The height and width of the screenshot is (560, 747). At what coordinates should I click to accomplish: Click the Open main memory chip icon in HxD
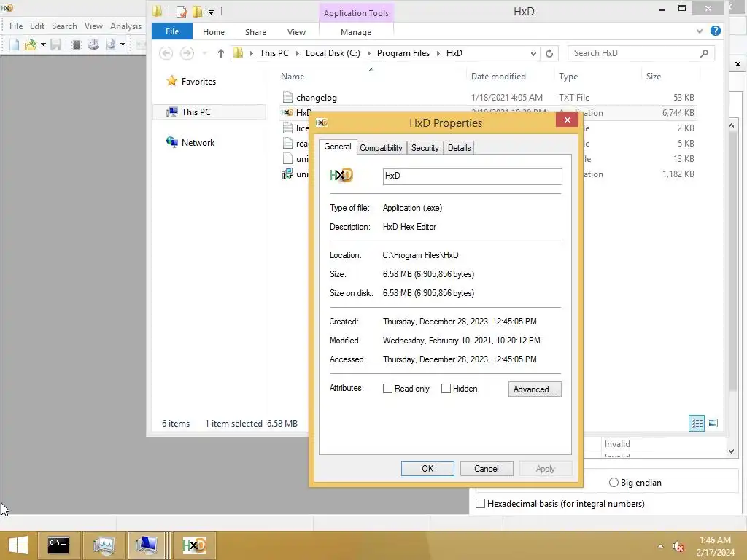pos(76,44)
